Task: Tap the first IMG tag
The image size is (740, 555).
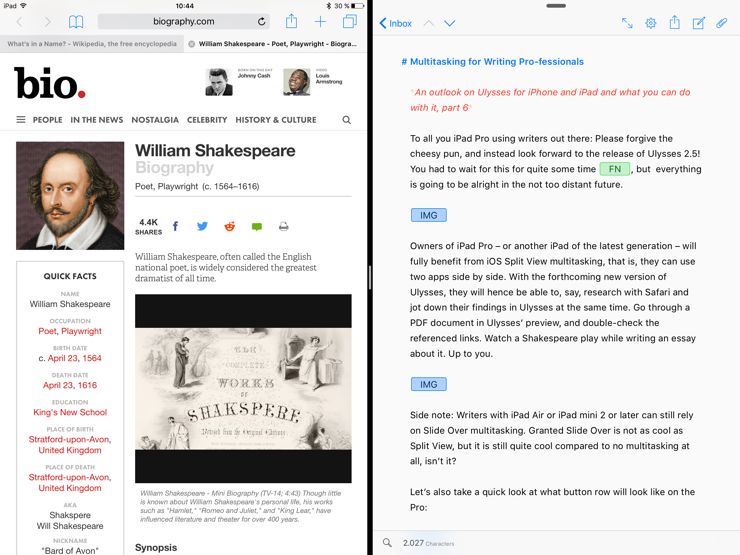Action: coord(429,215)
